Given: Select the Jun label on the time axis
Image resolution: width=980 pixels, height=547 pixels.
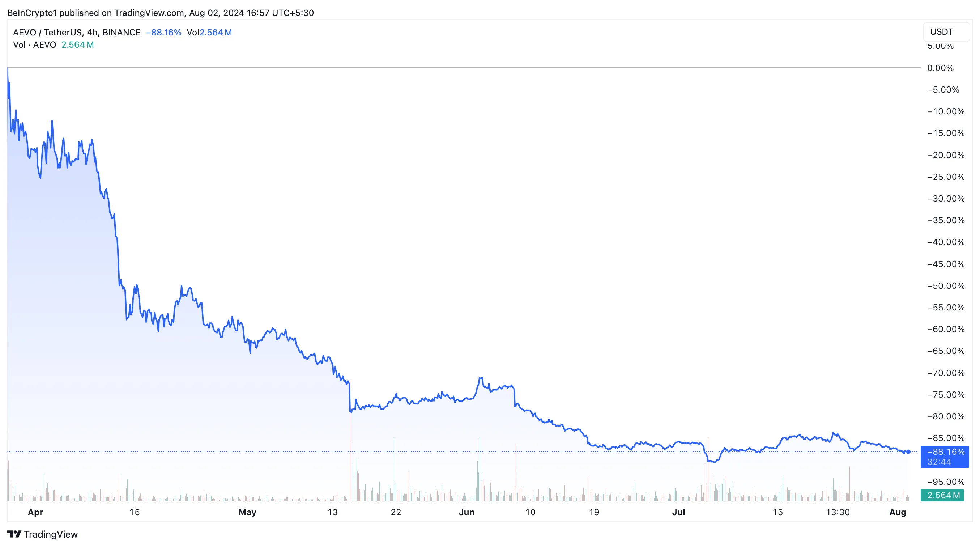Looking at the screenshot, I should coord(466,512).
